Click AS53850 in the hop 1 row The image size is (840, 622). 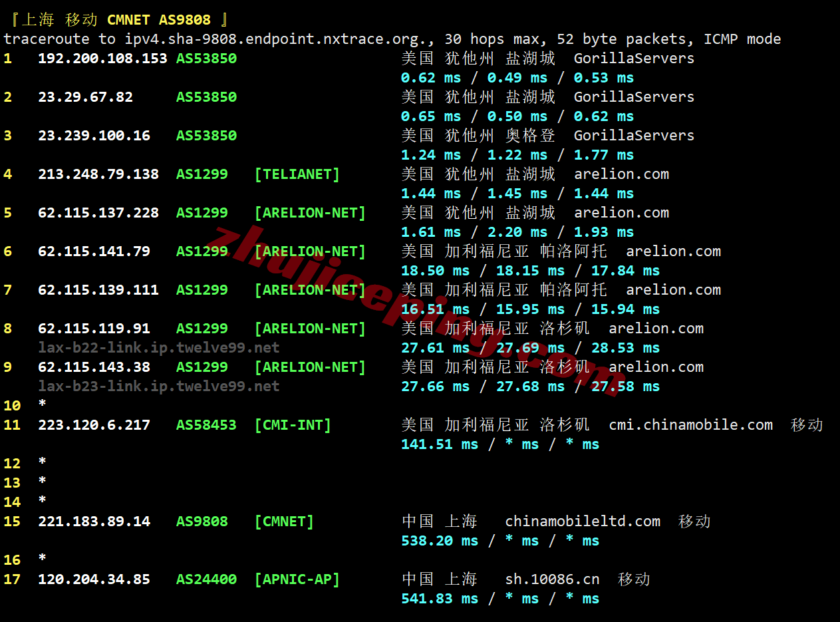[206, 59]
